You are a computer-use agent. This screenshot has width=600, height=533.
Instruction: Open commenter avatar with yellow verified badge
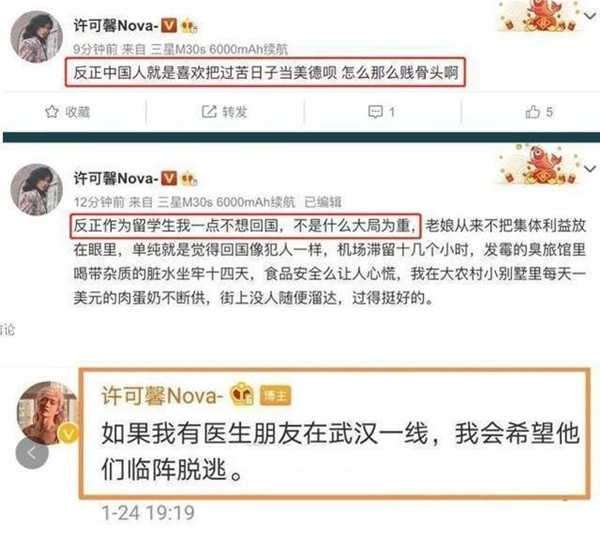click(48, 413)
